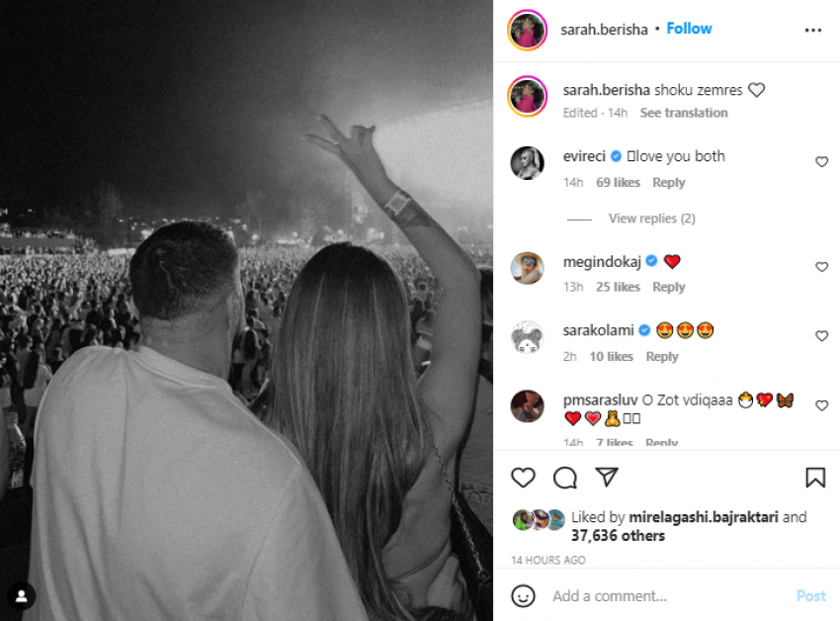
Task: View 25 likes on megindokaj's comment
Action: (x=618, y=287)
